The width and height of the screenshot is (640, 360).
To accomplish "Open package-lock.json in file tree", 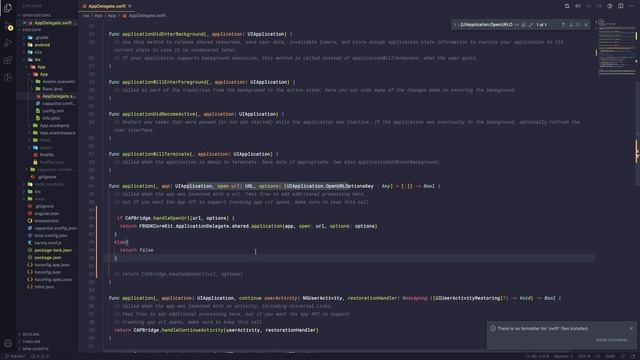I will 53,250.
